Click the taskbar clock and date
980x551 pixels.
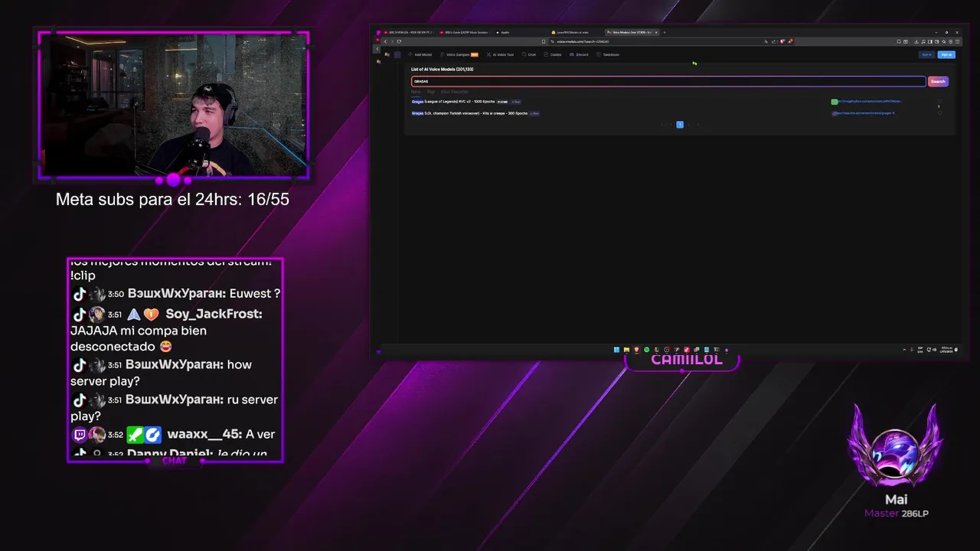tap(947, 350)
